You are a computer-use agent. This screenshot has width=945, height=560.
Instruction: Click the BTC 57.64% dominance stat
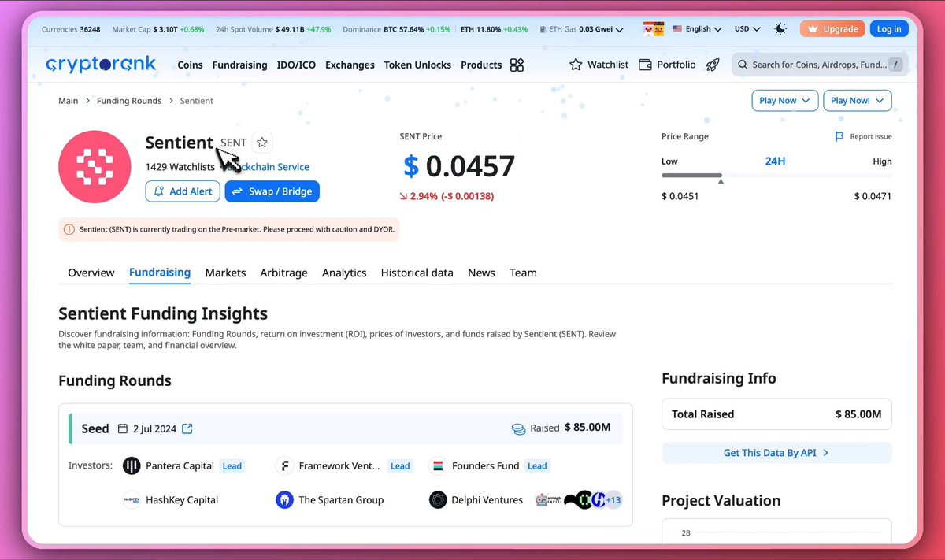coord(417,29)
